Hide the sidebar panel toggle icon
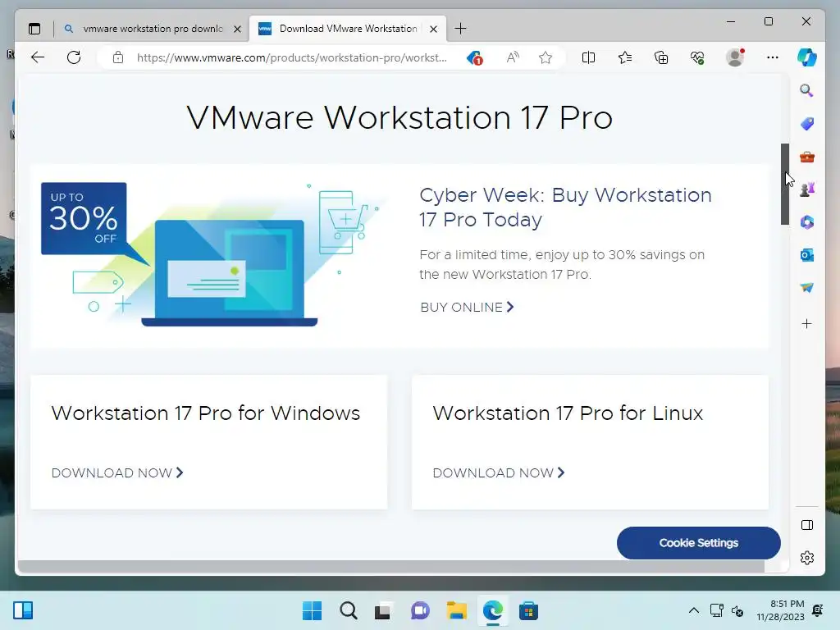Image resolution: width=840 pixels, height=630 pixels. 807,525
